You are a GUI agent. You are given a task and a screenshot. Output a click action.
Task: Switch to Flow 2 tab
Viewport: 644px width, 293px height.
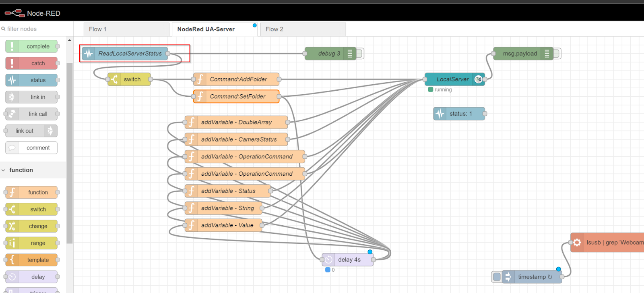coord(303,29)
